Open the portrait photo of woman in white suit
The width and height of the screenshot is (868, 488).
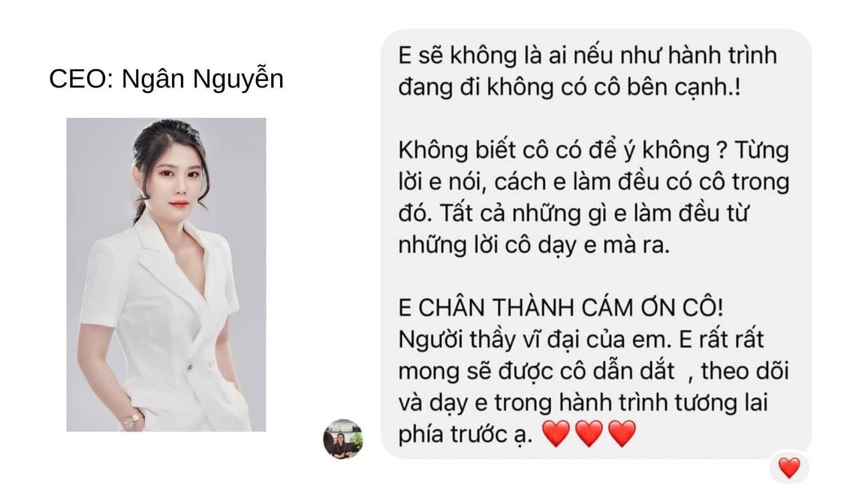[x=166, y=275]
